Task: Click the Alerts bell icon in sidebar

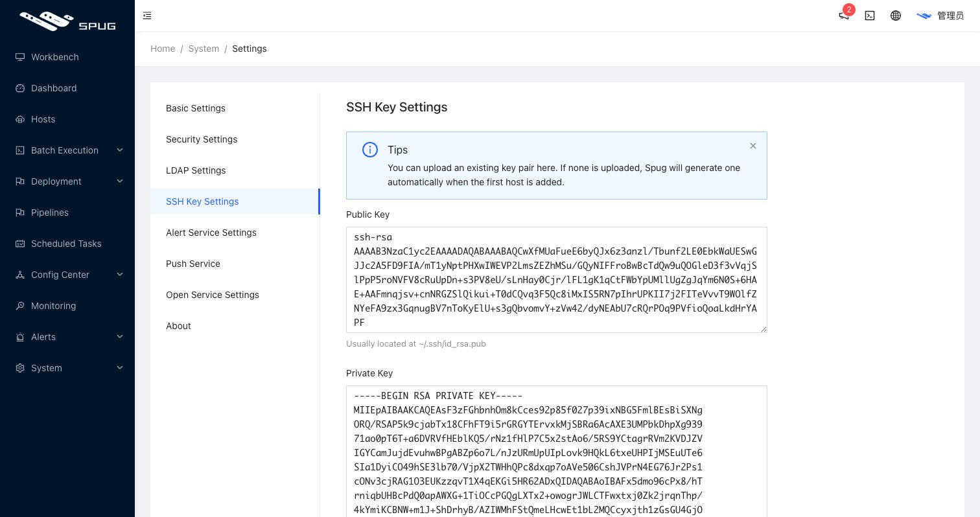Action: click(x=20, y=337)
